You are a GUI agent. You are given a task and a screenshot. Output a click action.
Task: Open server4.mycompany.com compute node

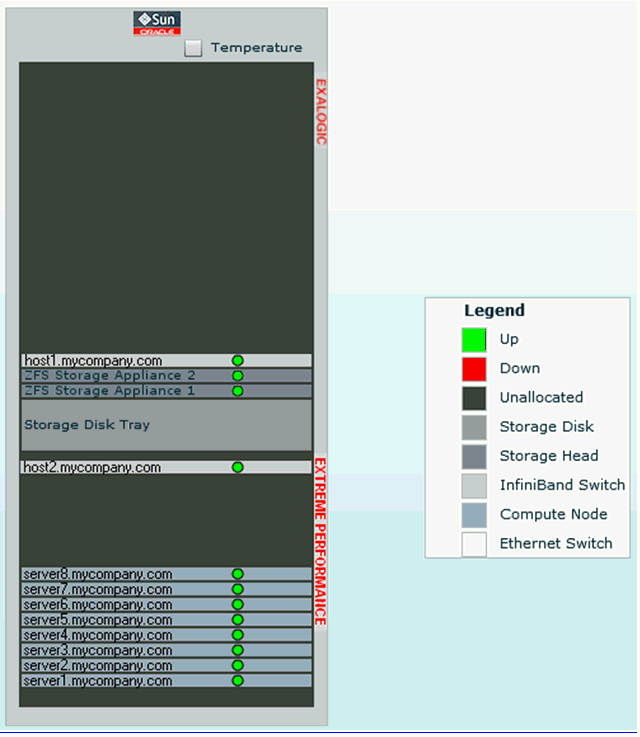[166, 635]
